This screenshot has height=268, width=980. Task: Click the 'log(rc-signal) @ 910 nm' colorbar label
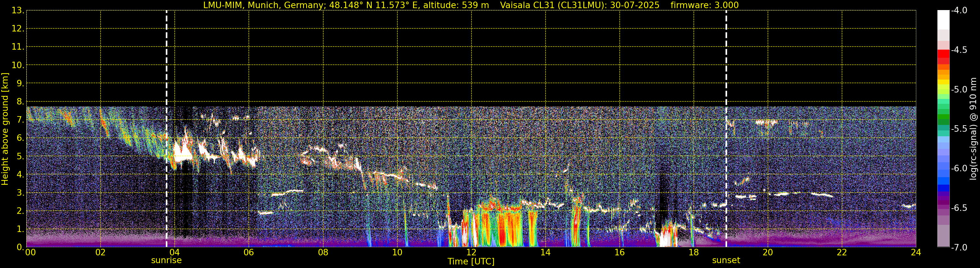[x=973, y=129]
